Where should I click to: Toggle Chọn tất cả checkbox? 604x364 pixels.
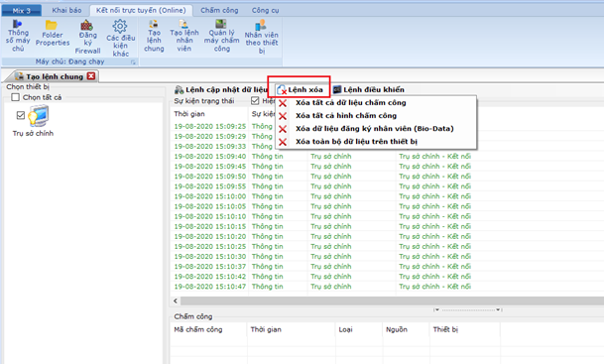click(16, 97)
